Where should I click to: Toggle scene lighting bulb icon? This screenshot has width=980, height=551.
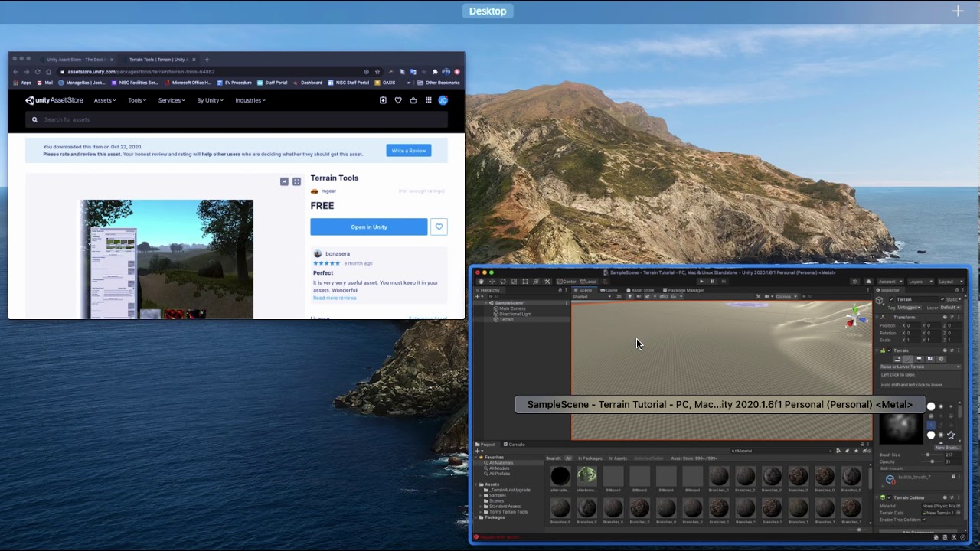click(x=629, y=296)
